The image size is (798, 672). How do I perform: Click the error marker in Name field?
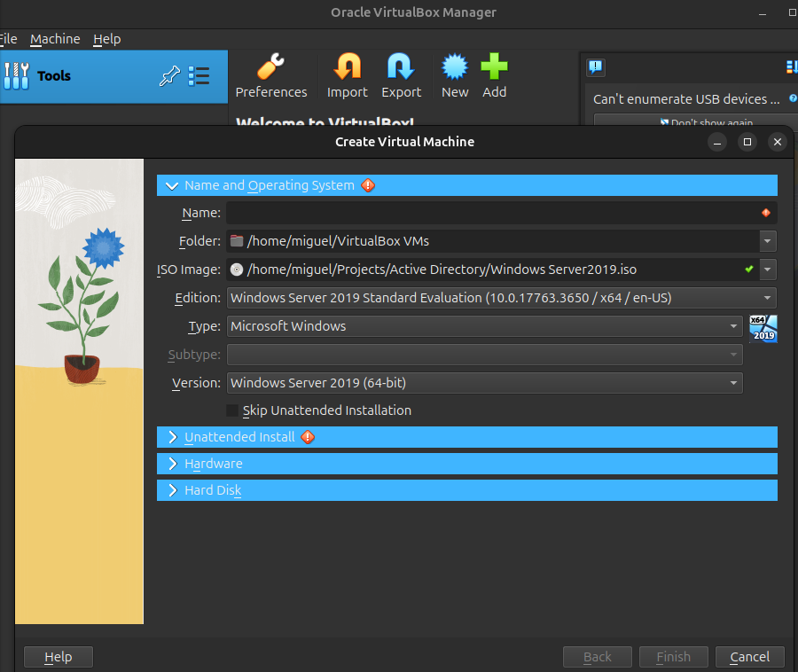pyautogui.click(x=765, y=213)
